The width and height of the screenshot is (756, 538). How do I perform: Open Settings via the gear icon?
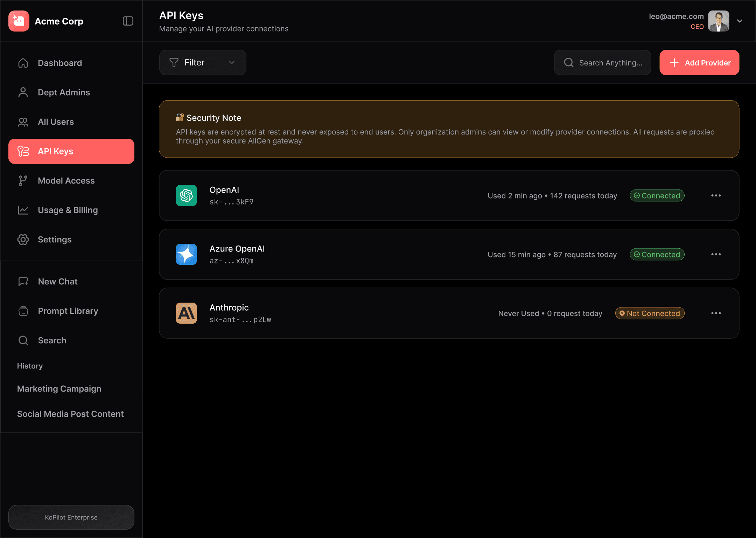tap(23, 240)
